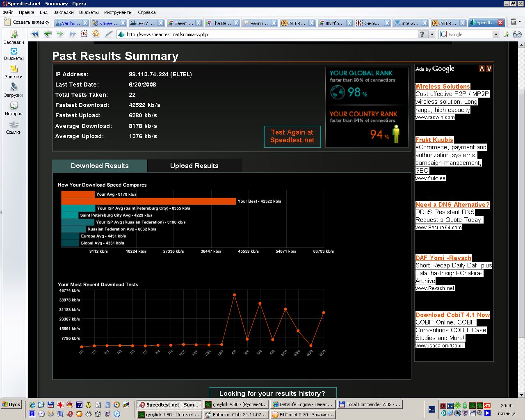This screenshot has height=420, width=525.
Task: Click the Your Best 42522 kb/s bar
Action: [148, 201]
